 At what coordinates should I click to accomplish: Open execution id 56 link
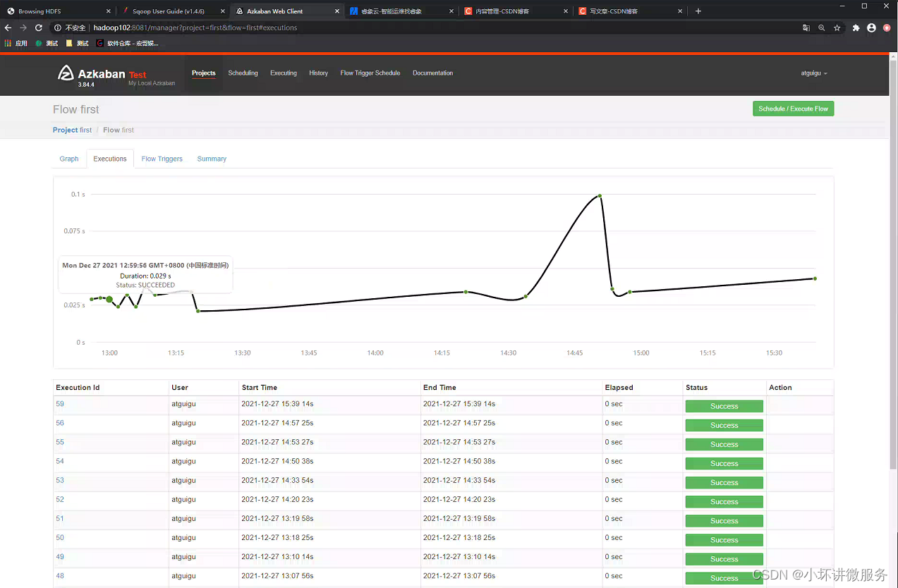(60, 423)
